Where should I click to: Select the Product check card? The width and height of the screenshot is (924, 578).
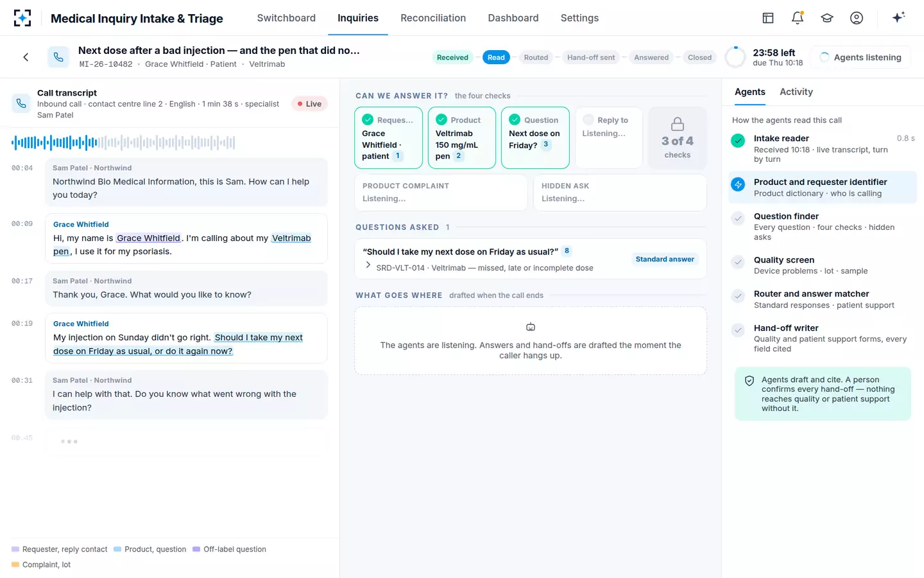tap(462, 138)
